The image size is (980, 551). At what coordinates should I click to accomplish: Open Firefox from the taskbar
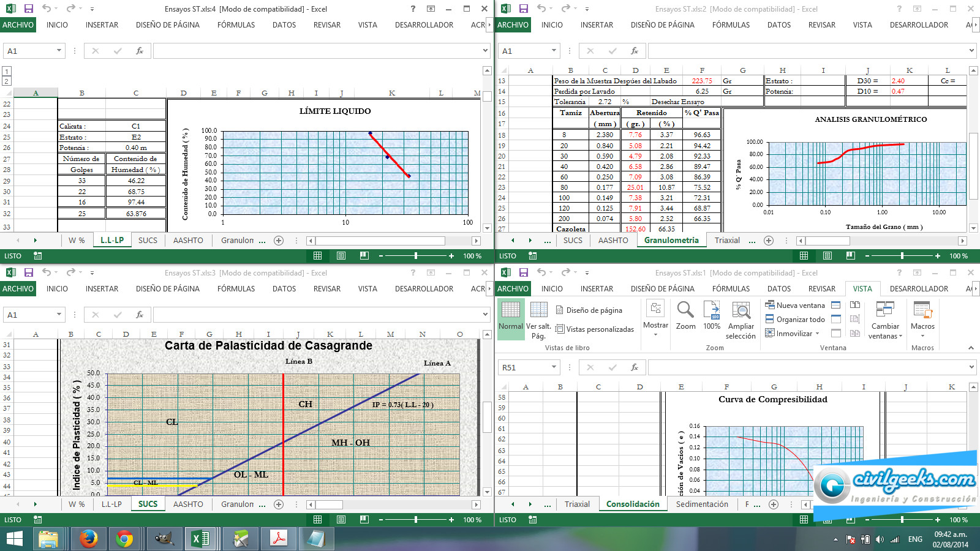point(89,539)
